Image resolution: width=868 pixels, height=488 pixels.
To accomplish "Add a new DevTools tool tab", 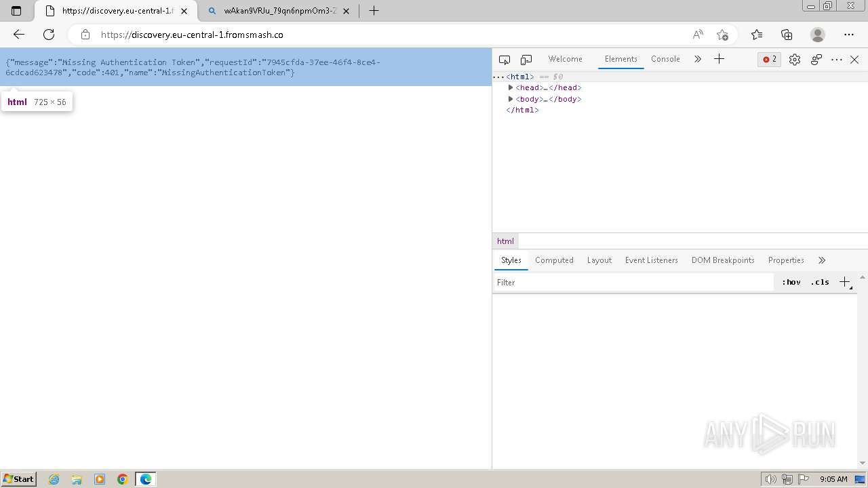I will (x=719, y=60).
